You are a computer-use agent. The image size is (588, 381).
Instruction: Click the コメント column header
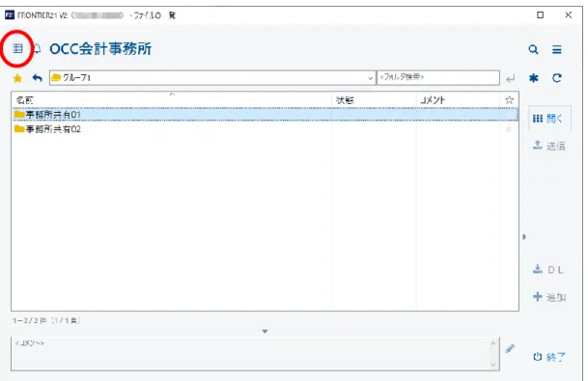click(x=458, y=100)
